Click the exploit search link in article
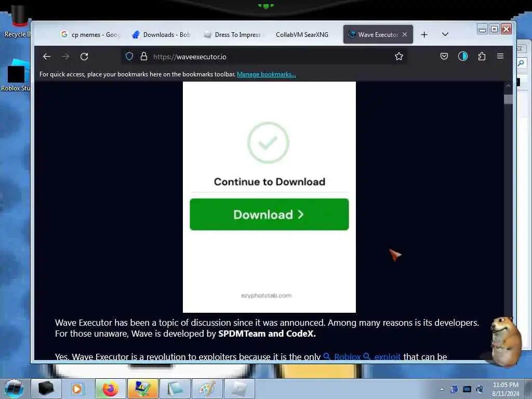 tap(382, 356)
